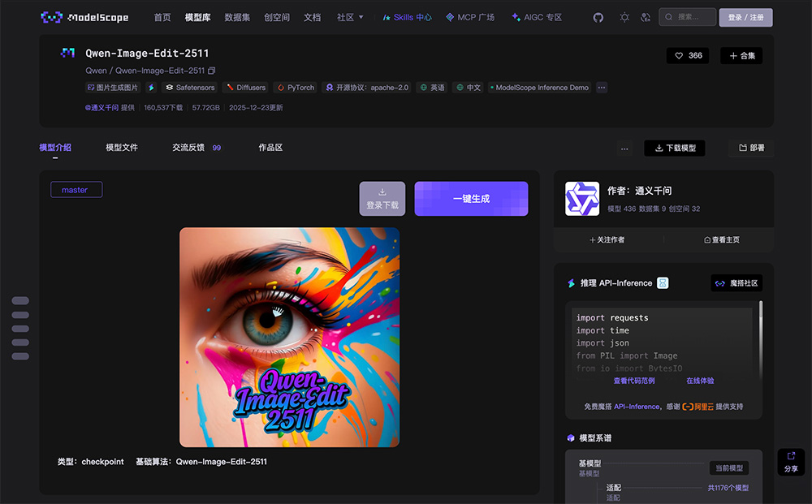Switch theme using the sun icon
The height and width of the screenshot is (504, 812).
click(624, 16)
